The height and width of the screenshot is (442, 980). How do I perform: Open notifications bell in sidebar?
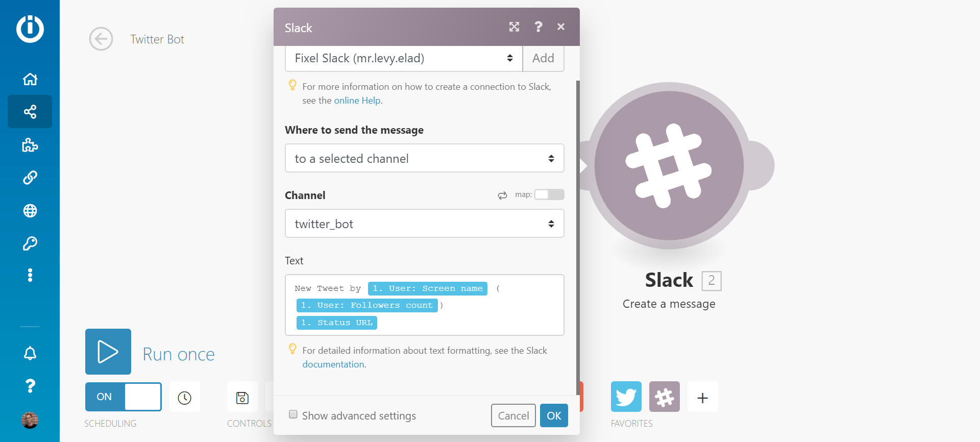pos(30,353)
